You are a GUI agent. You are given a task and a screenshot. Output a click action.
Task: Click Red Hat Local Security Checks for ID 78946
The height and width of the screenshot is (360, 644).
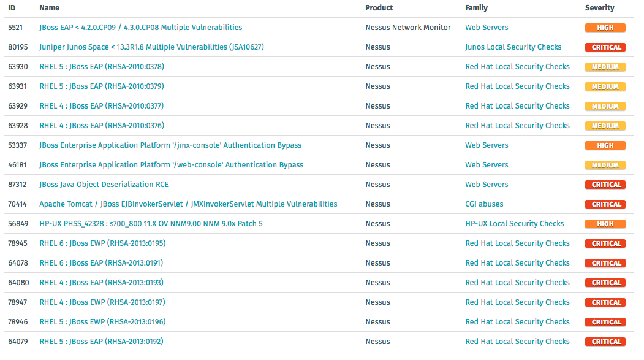pos(518,322)
